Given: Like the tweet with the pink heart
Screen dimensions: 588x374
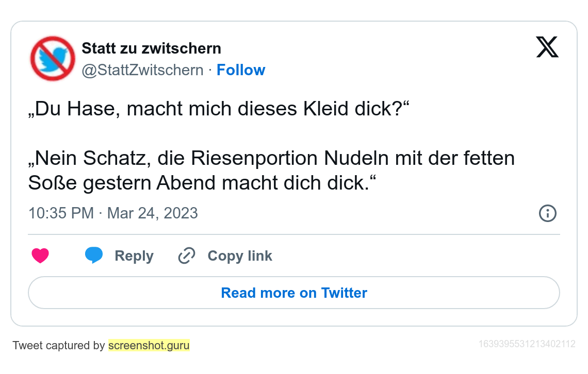Looking at the screenshot, I should coord(40,256).
